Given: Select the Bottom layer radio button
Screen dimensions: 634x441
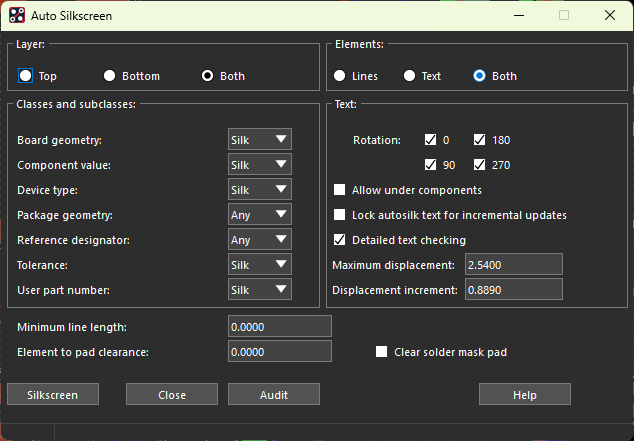Looking at the screenshot, I should click(x=109, y=76).
